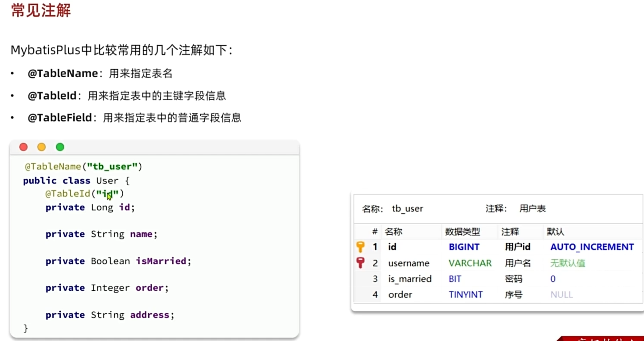Click the "tb_user" string in the code
This screenshot has height=341, width=644.
(112, 167)
